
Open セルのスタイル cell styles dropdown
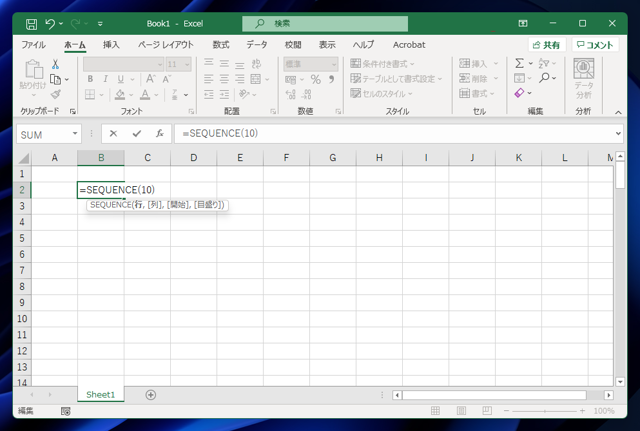click(x=381, y=94)
